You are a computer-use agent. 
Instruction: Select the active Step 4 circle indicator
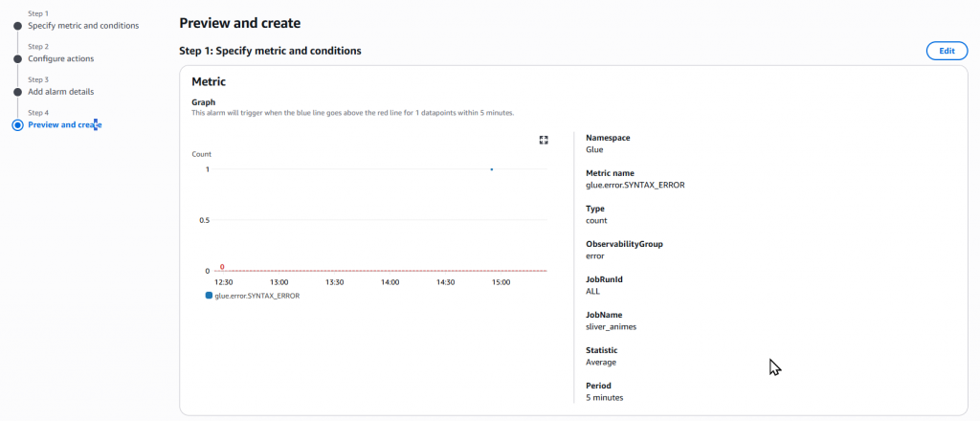(17, 125)
